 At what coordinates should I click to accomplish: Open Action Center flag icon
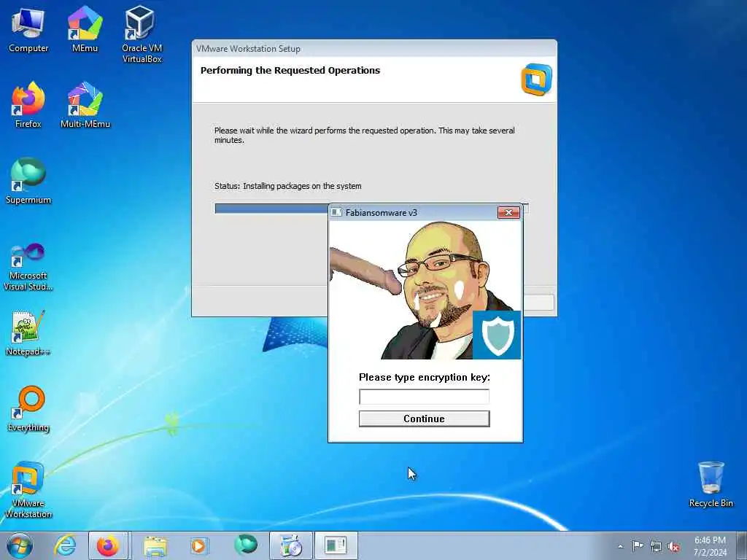(638, 545)
